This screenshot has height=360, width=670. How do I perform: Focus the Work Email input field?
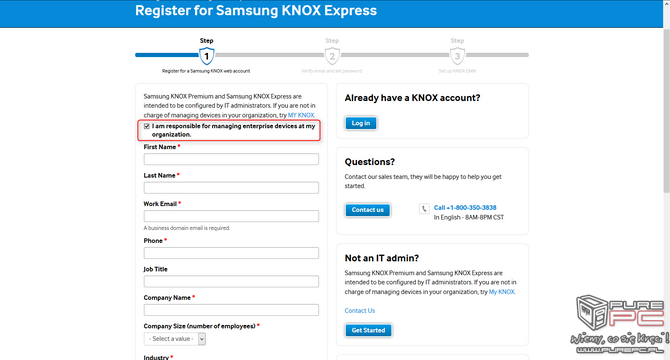(231, 216)
